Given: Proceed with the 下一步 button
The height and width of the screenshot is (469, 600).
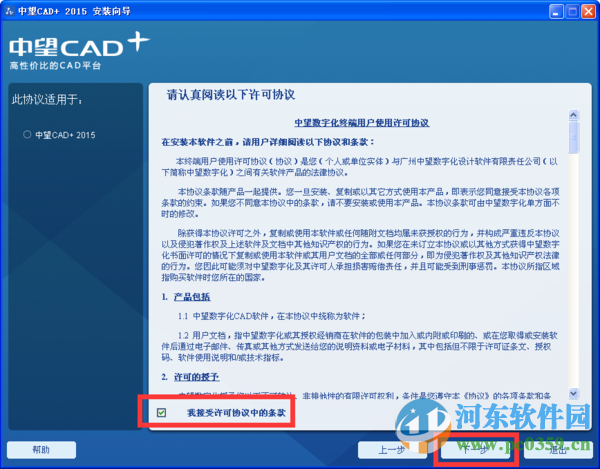Looking at the screenshot, I should click(x=475, y=450).
